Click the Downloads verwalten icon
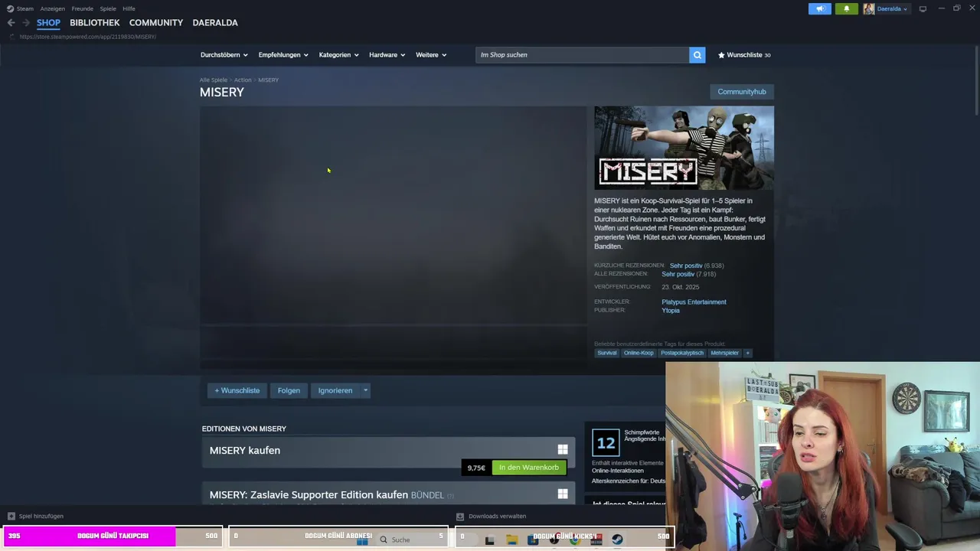The width and height of the screenshot is (980, 551). point(459,516)
